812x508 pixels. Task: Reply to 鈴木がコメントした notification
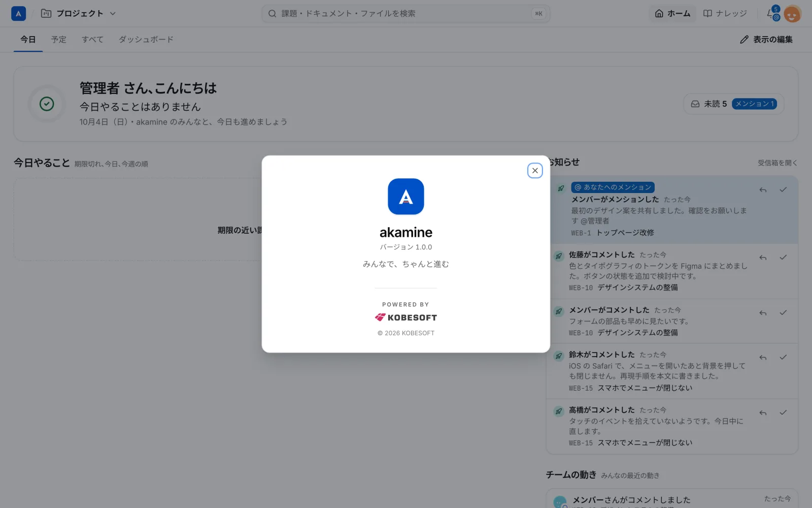pos(763,358)
